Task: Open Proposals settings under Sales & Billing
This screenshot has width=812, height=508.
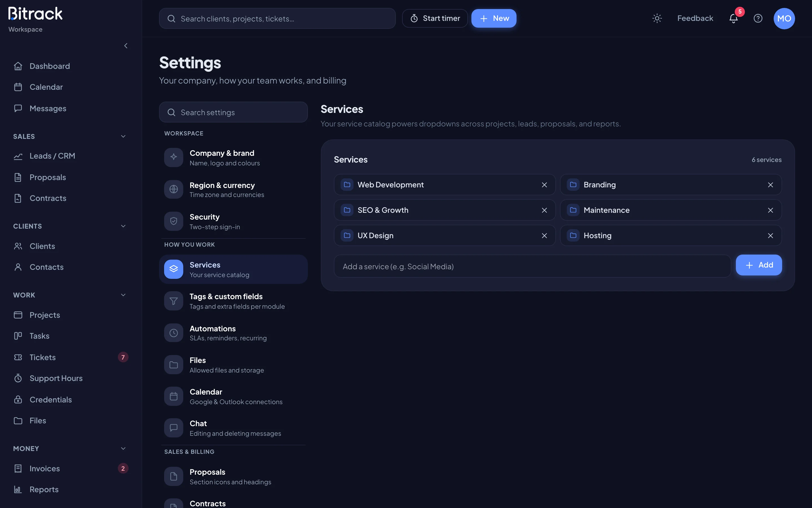Action: (x=233, y=477)
